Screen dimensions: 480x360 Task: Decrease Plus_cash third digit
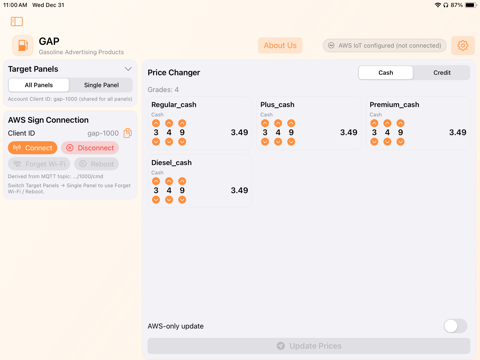point(291,142)
